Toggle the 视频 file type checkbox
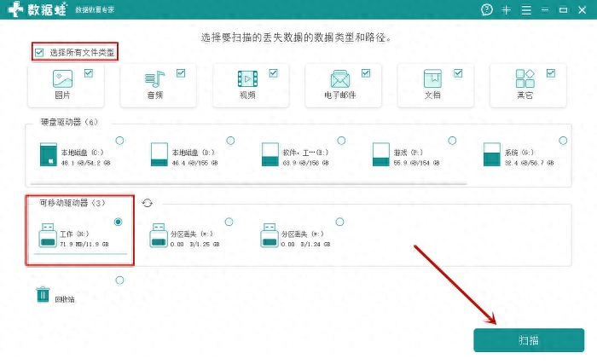Image resolution: width=597 pixels, height=364 pixels. coord(272,73)
